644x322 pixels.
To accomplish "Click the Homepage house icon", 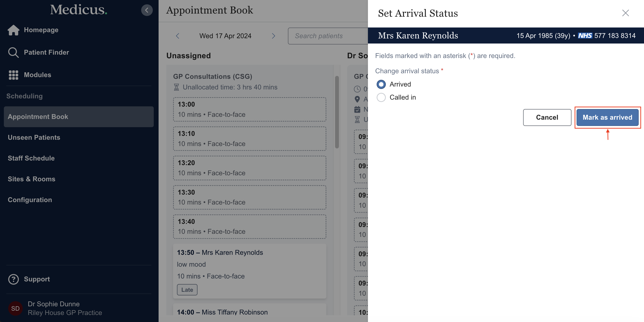I will point(14,30).
